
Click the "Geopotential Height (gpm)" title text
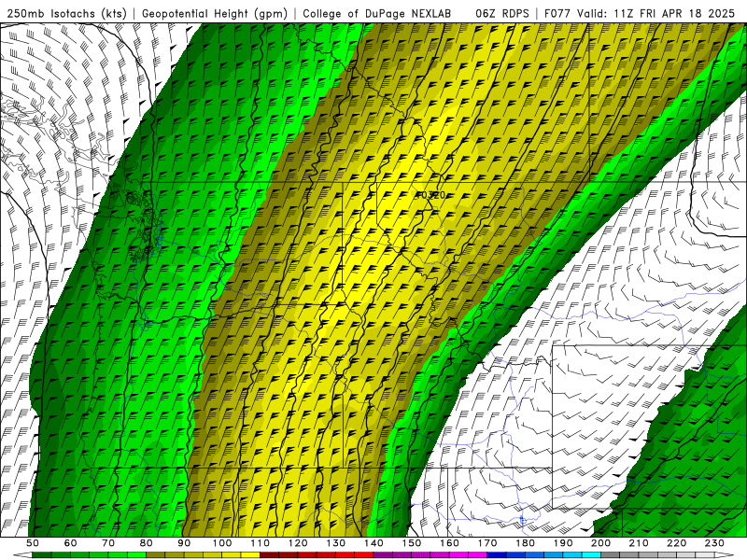click(215, 13)
